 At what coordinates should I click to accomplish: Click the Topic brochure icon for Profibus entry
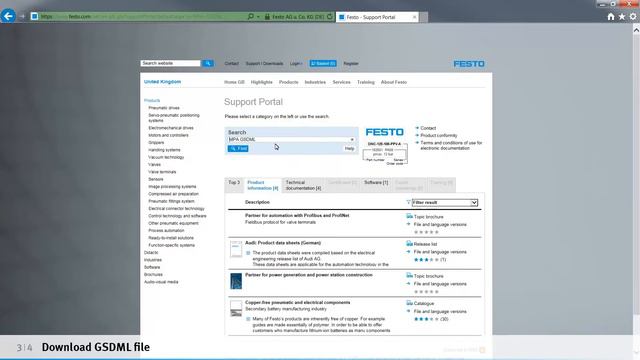pyautogui.click(x=409, y=216)
